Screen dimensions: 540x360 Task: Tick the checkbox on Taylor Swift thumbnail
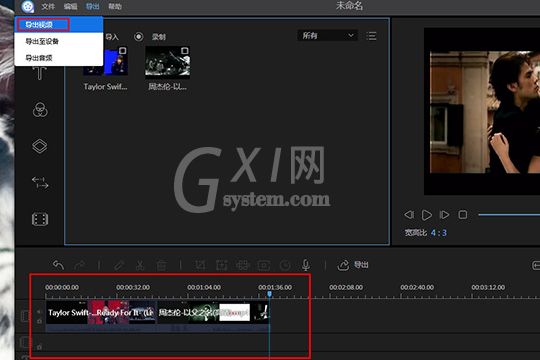coord(122,51)
